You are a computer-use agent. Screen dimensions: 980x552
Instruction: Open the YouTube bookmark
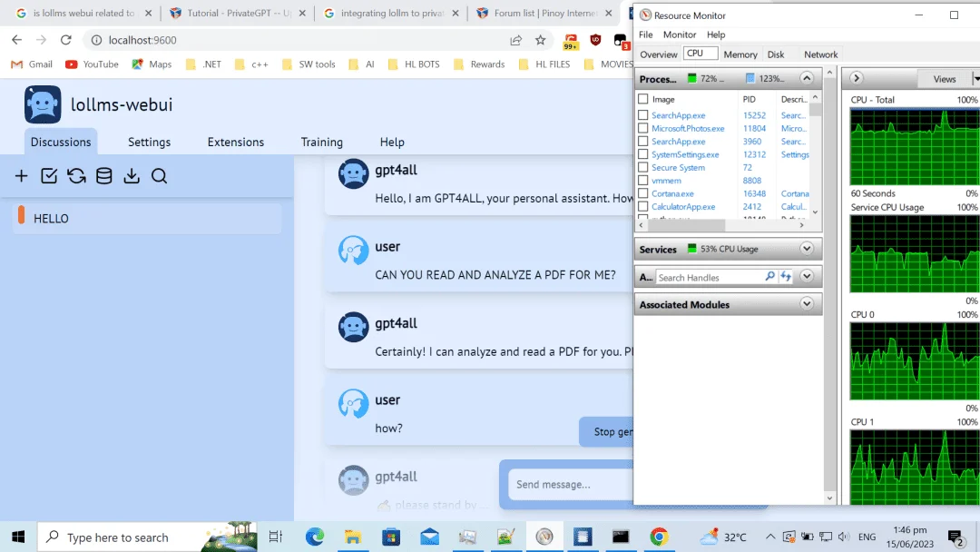92,64
